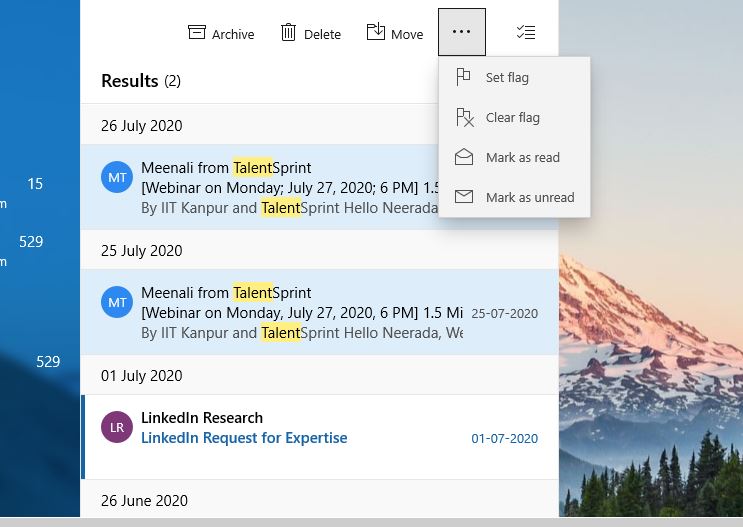The height and width of the screenshot is (527, 743).
Task: Click sidebar folder count 15
Action: [x=35, y=184]
